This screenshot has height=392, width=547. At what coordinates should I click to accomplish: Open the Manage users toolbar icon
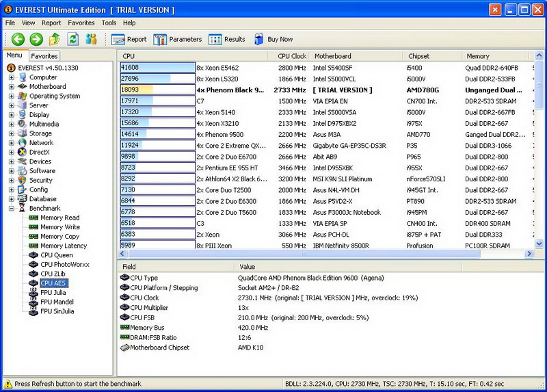pyautogui.click(x=91, y=39)
